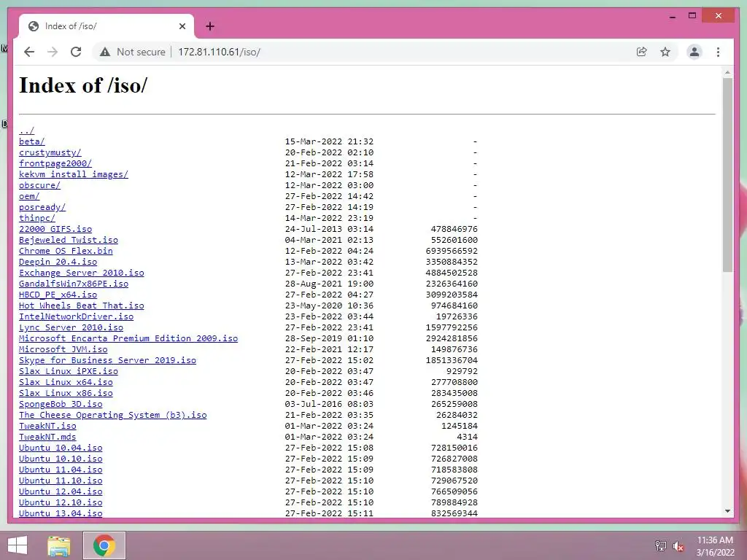Download Ubuntu_12.10.iso

pos(61,503)
